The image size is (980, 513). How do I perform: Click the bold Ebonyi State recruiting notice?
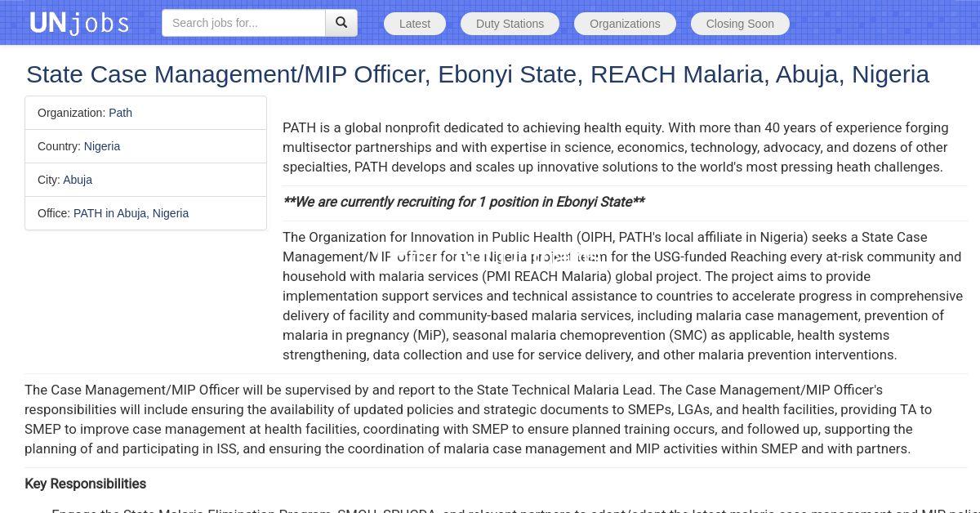(463, 202)
